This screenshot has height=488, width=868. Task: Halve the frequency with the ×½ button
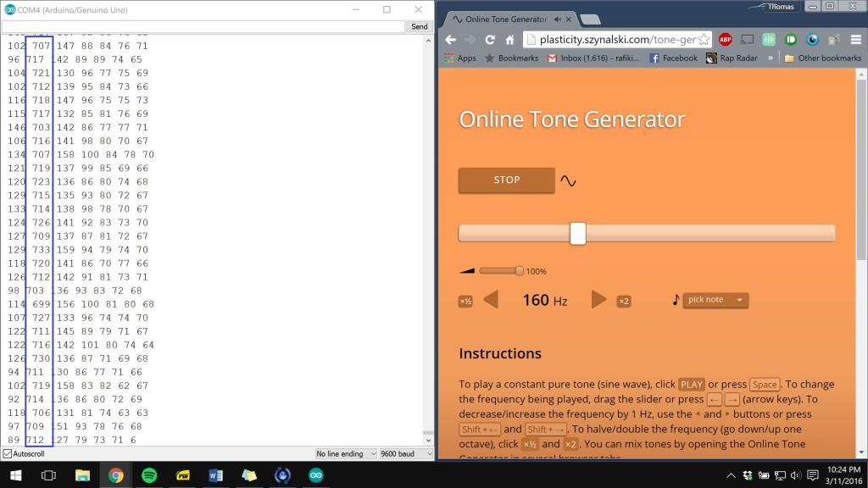pyautogui.click(x=465, y=301)
